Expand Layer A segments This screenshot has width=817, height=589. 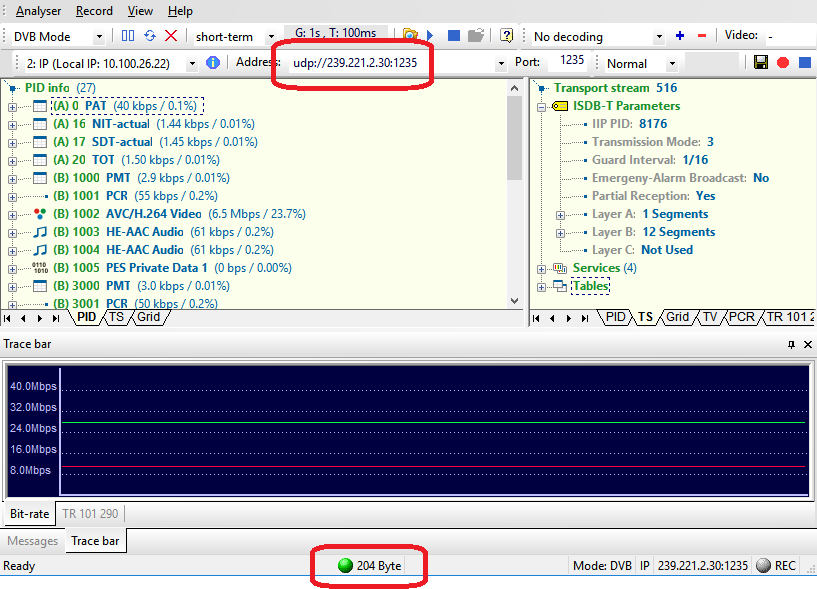560,215
